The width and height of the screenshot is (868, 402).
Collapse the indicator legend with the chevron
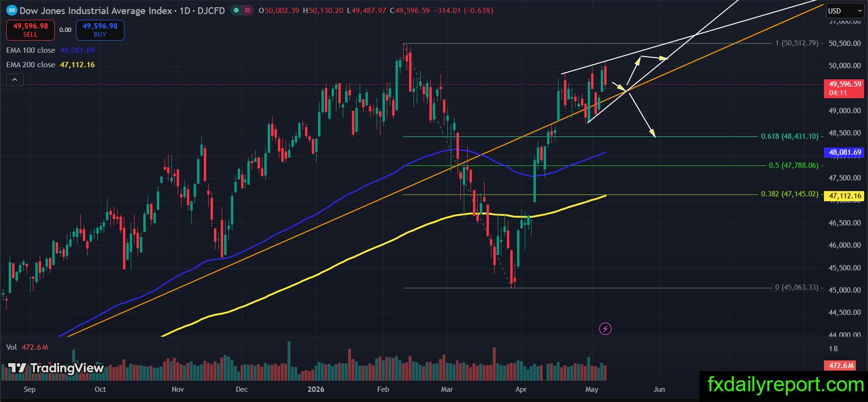point(15,80)
